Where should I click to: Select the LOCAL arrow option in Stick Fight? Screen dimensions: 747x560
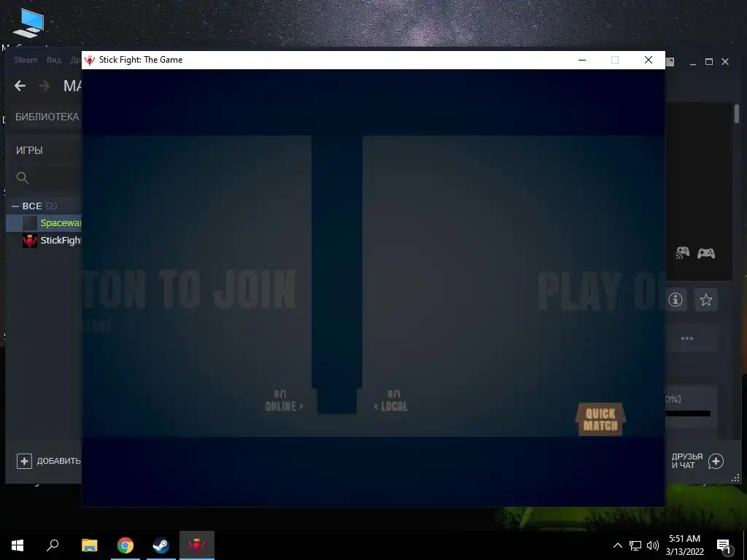[x=391, y=400]
